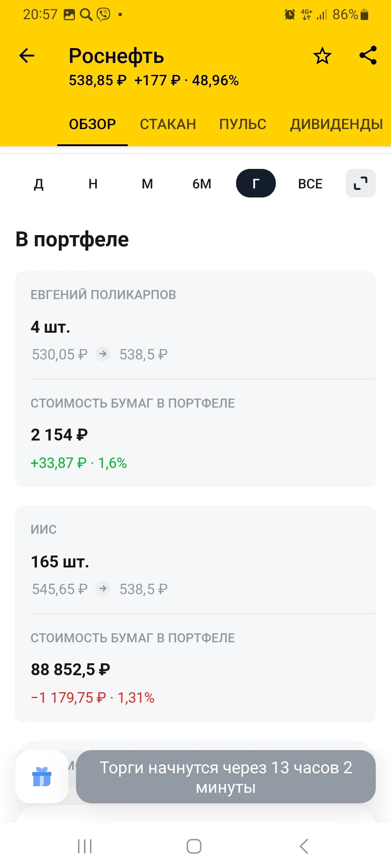391x868 pixels.
Task: Select the М month chart period
Action: (x=147, y=183)
